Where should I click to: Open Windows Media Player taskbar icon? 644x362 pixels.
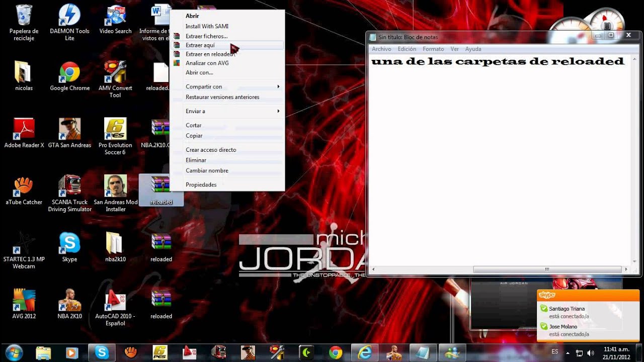click(72, 352)
